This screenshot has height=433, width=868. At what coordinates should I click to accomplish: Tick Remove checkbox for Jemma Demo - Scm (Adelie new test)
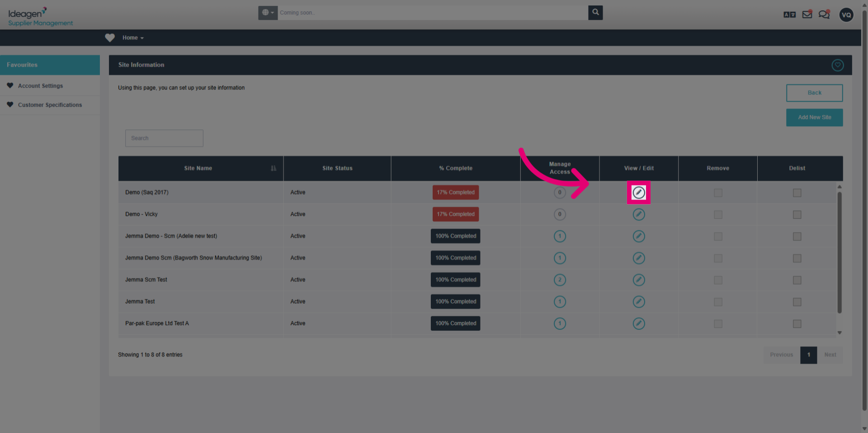718,236
